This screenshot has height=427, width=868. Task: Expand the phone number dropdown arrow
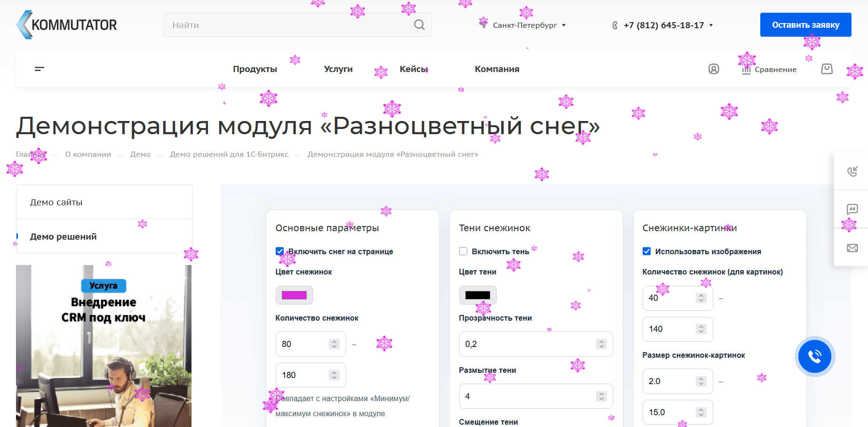pos(711,25)
